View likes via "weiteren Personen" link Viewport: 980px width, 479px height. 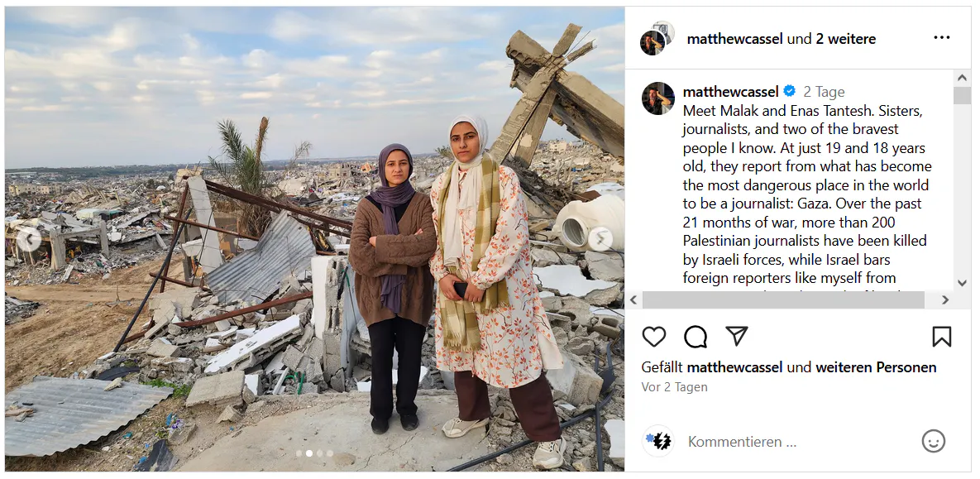[876, 367]
